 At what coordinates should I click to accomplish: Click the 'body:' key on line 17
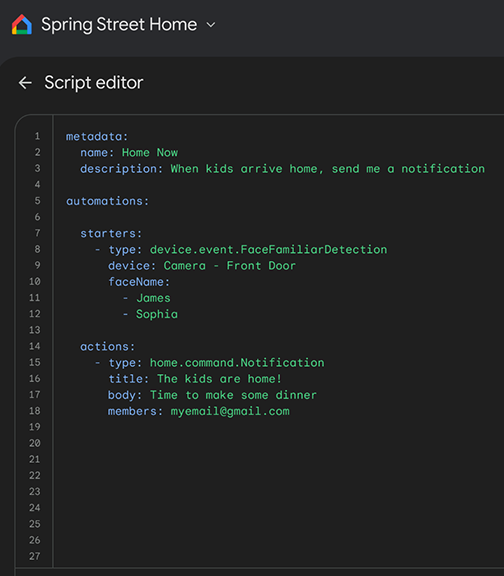coord(125,395)
